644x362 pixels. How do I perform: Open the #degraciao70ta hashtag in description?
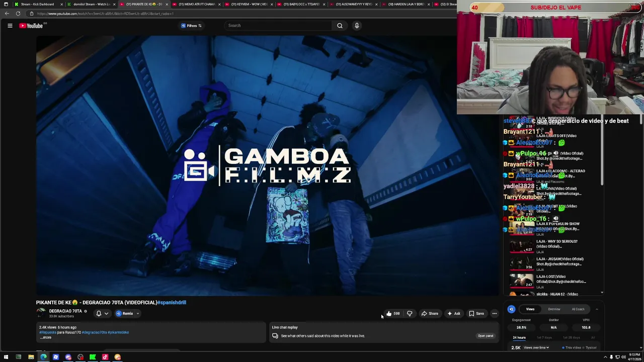point(94,332)
